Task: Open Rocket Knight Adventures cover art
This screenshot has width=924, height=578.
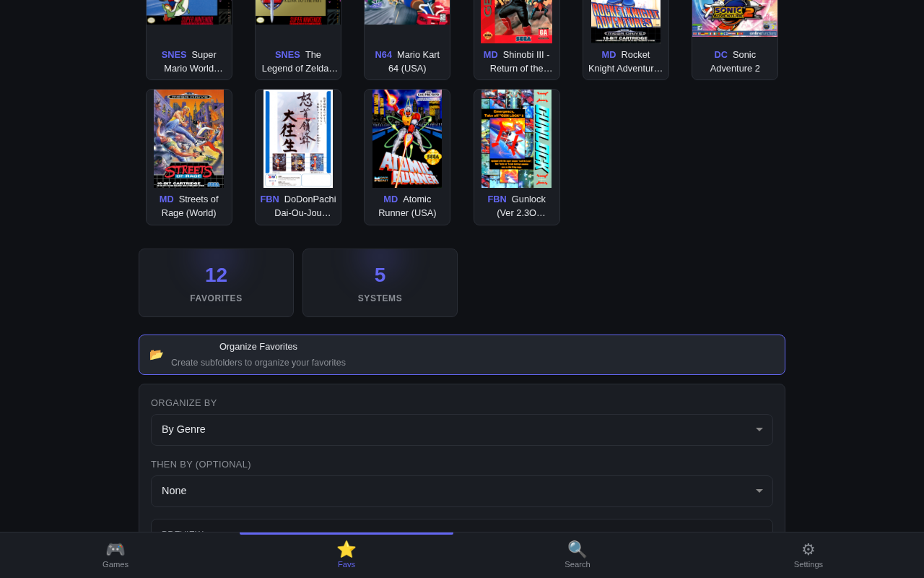Action: 626,21
